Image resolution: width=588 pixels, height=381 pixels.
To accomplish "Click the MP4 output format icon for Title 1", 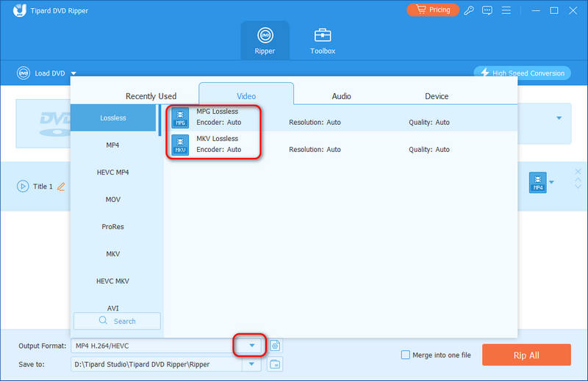I will click(x=538, y=183).
